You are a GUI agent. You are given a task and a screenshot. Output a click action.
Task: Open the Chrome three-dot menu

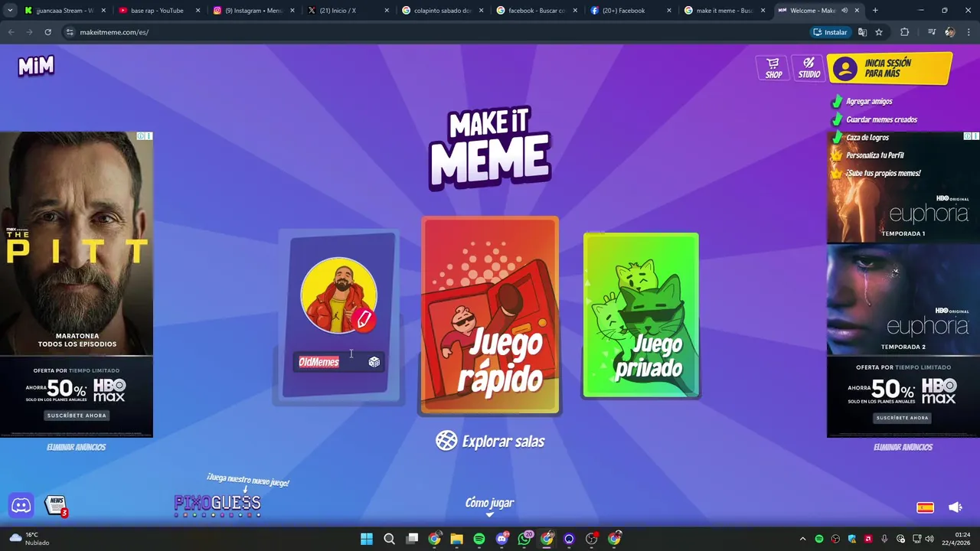(x=969, y=32)
